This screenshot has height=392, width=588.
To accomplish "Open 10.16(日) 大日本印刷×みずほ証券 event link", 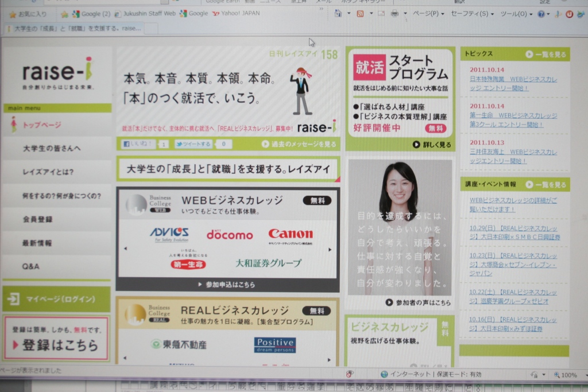I will pyautogui.click(x=513, y=324).
